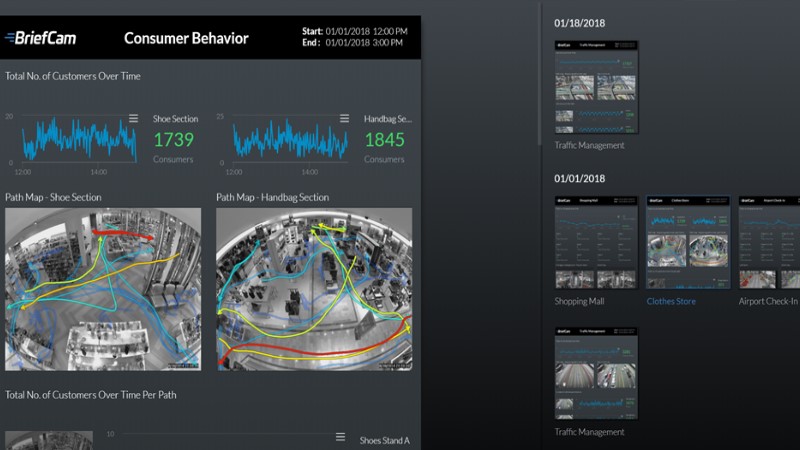
Task: Open Shoes Stand A chart menu icon
Action: click(x=340, y=438)
